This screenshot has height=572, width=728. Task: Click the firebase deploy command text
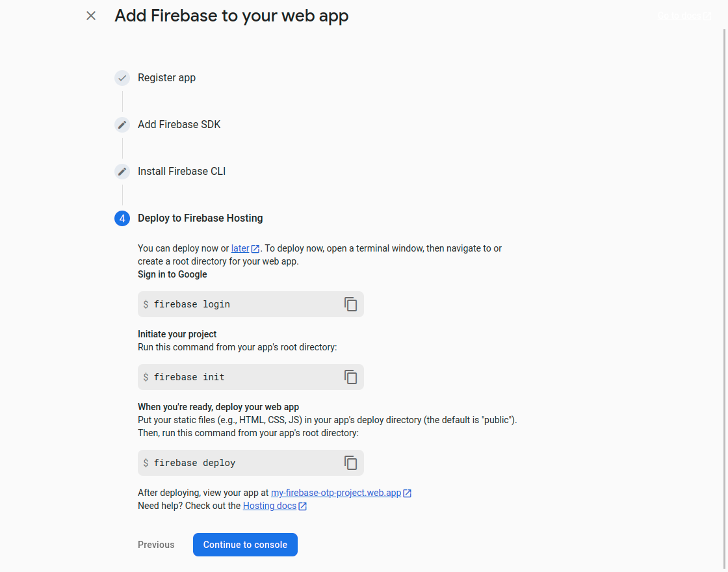point(194,463)
